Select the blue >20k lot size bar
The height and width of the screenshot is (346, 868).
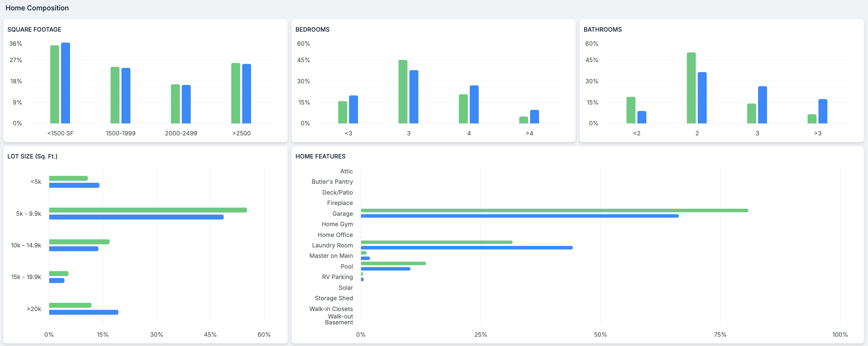[x=84, y=313]
